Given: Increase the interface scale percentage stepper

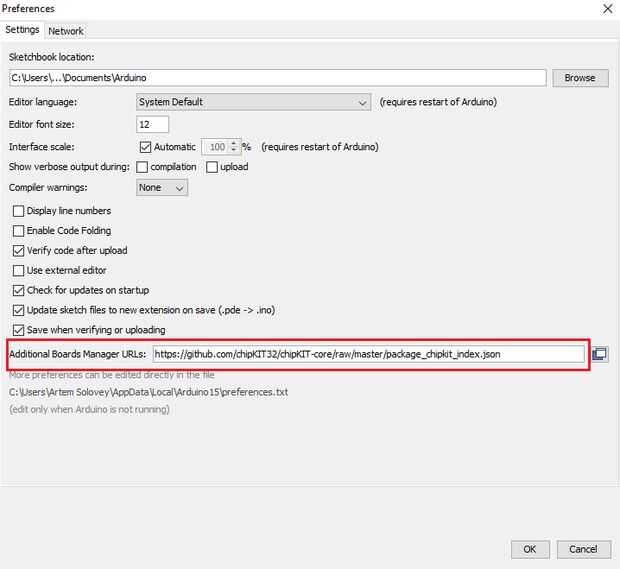Looking at the screenshot, I should coord(234,144).
